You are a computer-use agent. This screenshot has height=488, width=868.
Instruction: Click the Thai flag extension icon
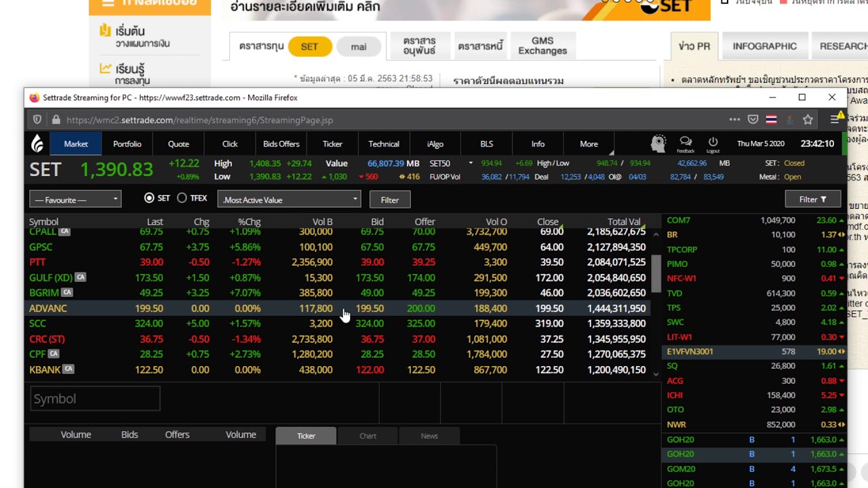(x=771, y=119)
